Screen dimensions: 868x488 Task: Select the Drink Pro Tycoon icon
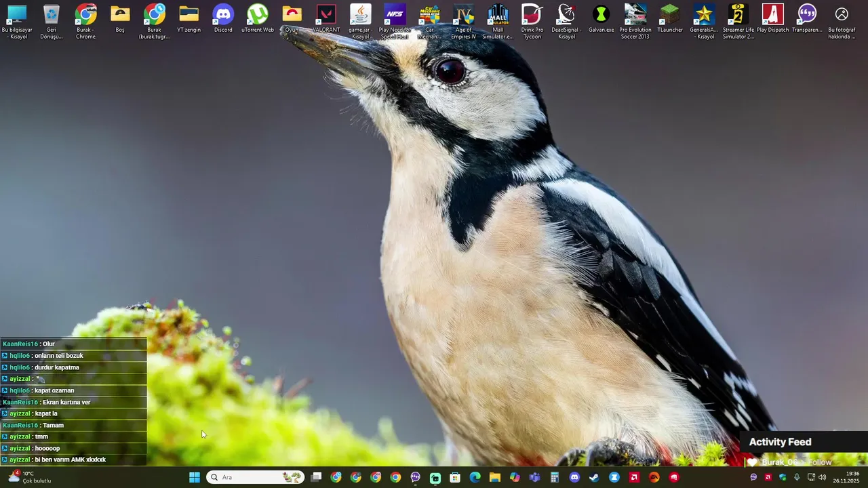tap(532, 22)
